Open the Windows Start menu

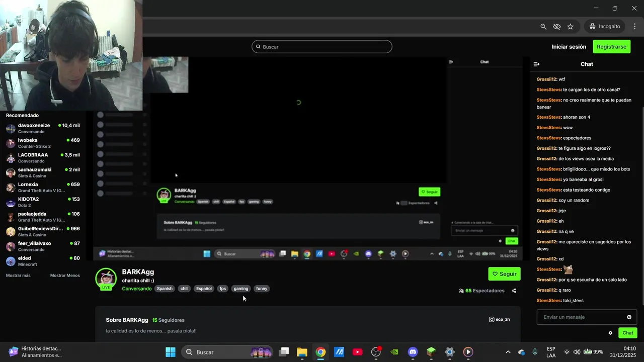tap(171, 352)
